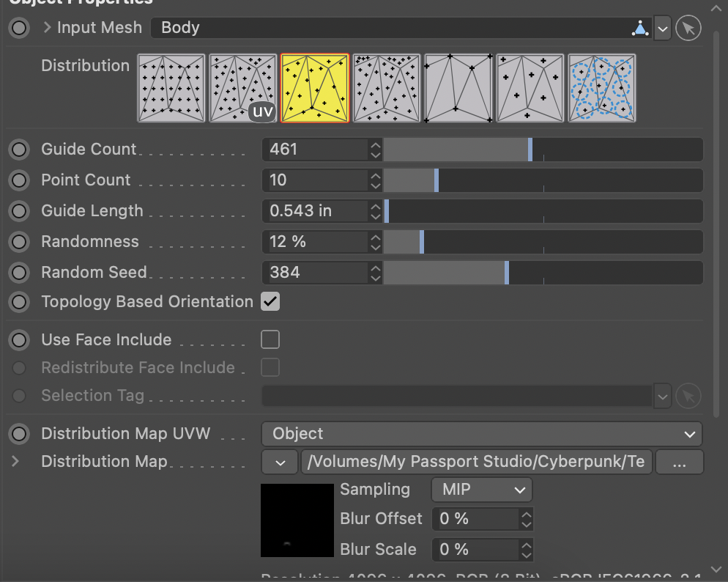This screenshot has width=728, height=582.
Task: Enable the Use Face Include checkbox
Action: pos(270,339)
